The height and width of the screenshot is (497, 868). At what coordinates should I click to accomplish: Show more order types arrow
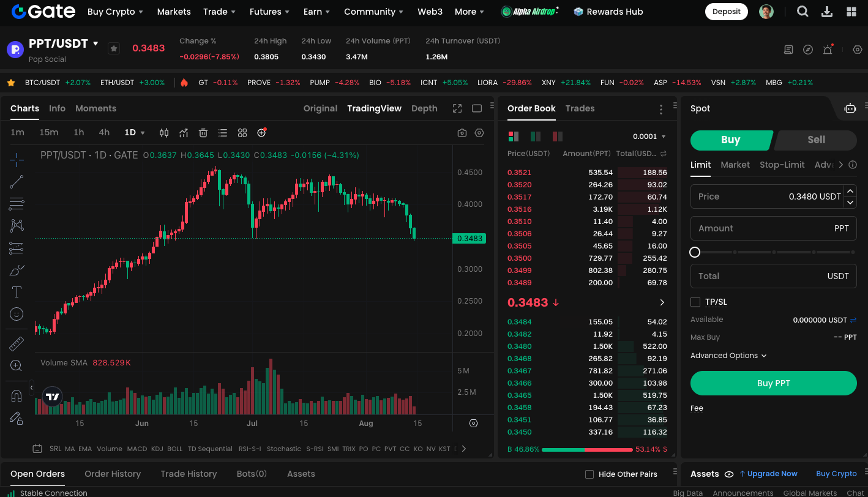click(x=840, y=165)
